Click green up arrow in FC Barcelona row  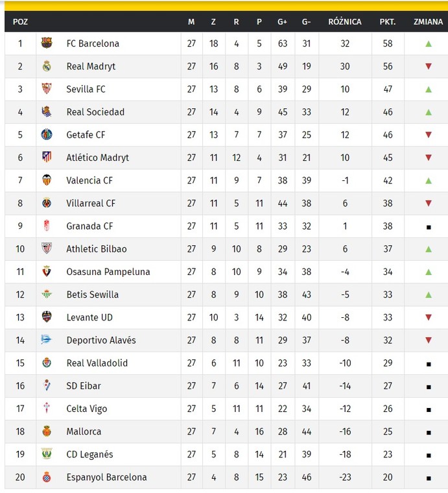pyautogui.click(x=428, y=43)
